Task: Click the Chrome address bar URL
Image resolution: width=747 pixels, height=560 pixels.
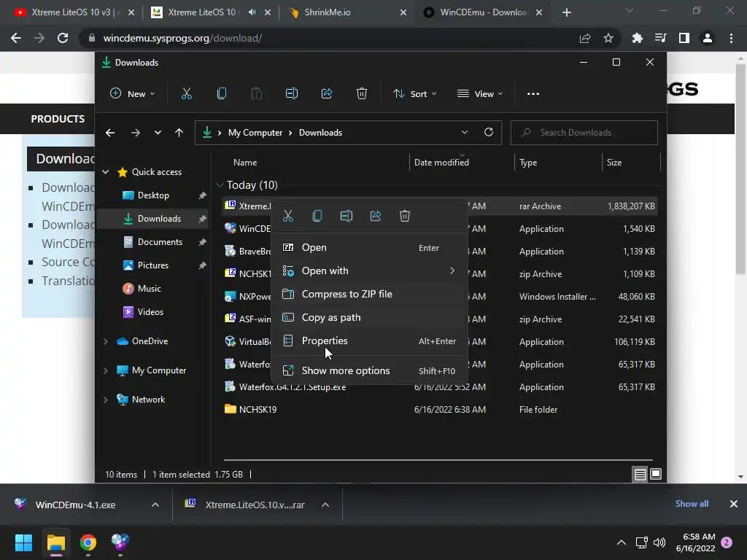Action: (182, 38)
